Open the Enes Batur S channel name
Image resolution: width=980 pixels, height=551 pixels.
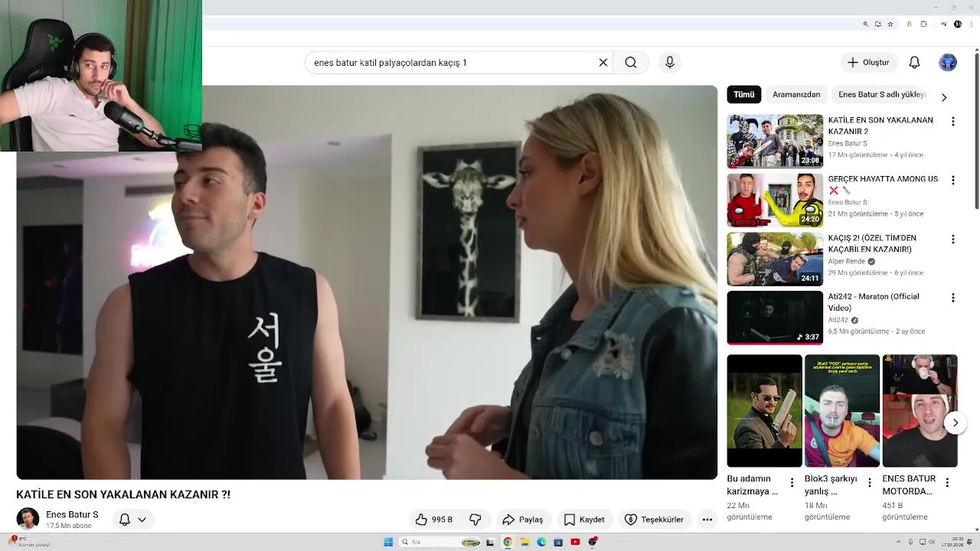(x=72, y=515)
